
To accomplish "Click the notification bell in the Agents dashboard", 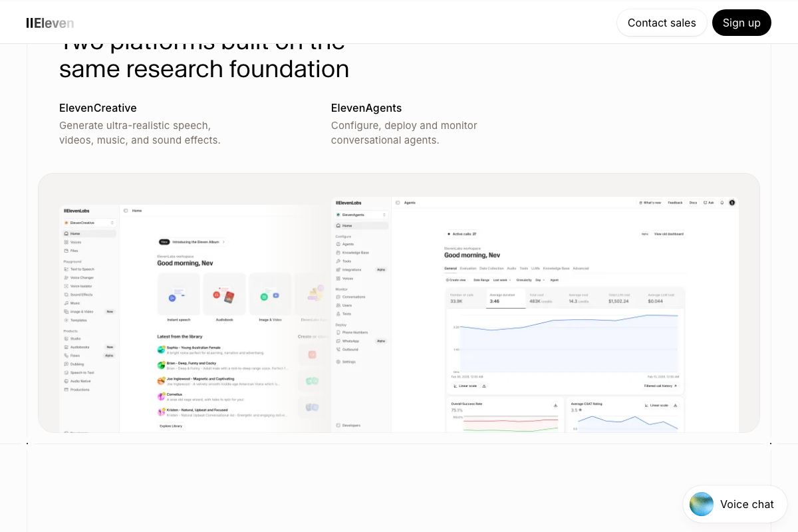I will point(722,202).
